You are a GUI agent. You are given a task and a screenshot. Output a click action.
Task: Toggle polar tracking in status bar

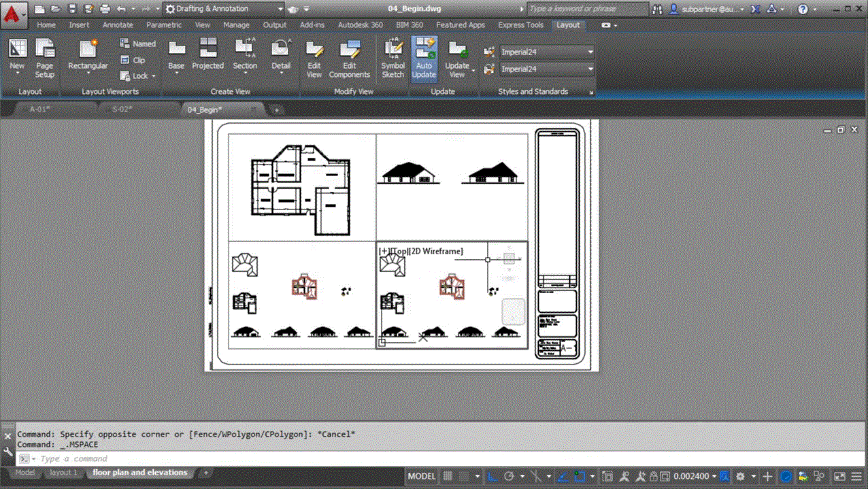[x=510, y=477]
